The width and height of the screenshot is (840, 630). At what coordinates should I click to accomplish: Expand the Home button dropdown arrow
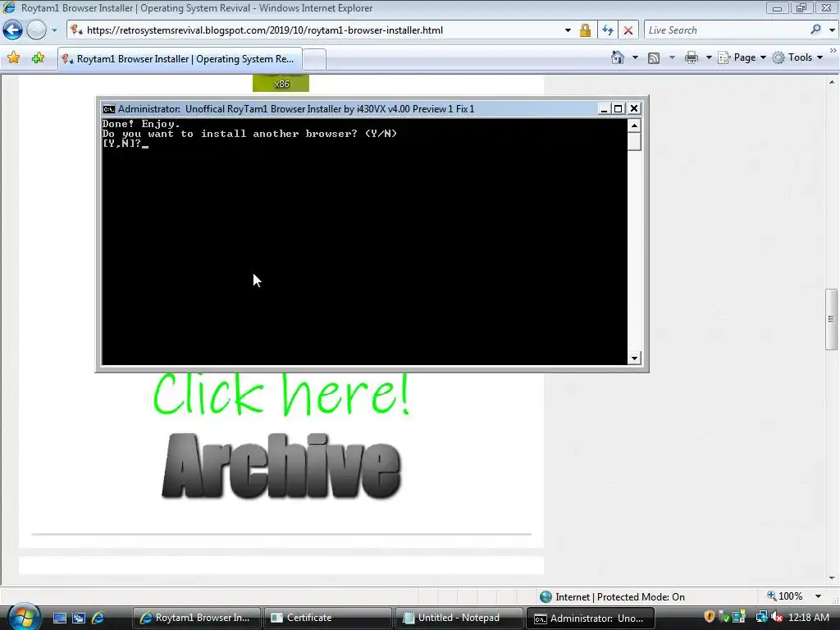pos(635,57)
